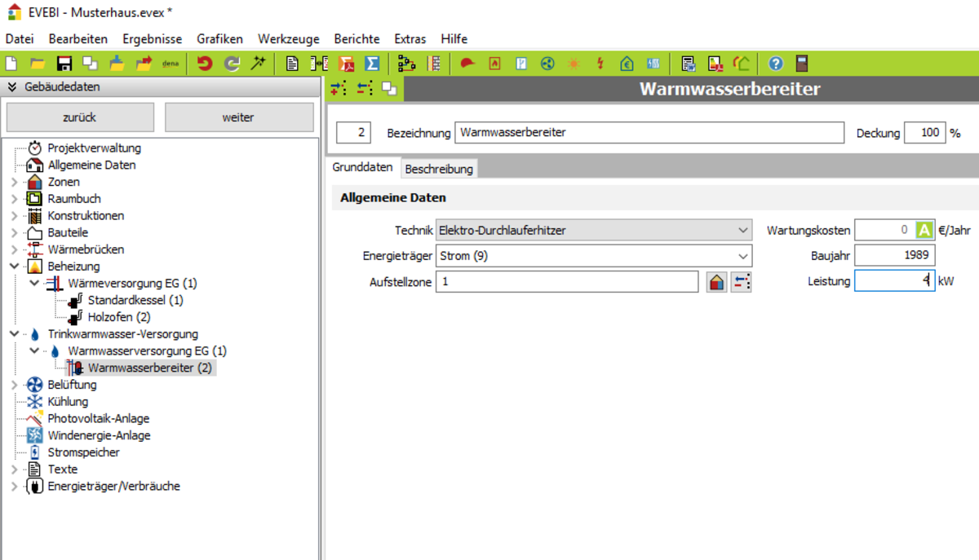Image resolution: width=979 pixels, height=560 pixels.
Task: Collapse the Beheizung tree node
Action: point(14,267)
